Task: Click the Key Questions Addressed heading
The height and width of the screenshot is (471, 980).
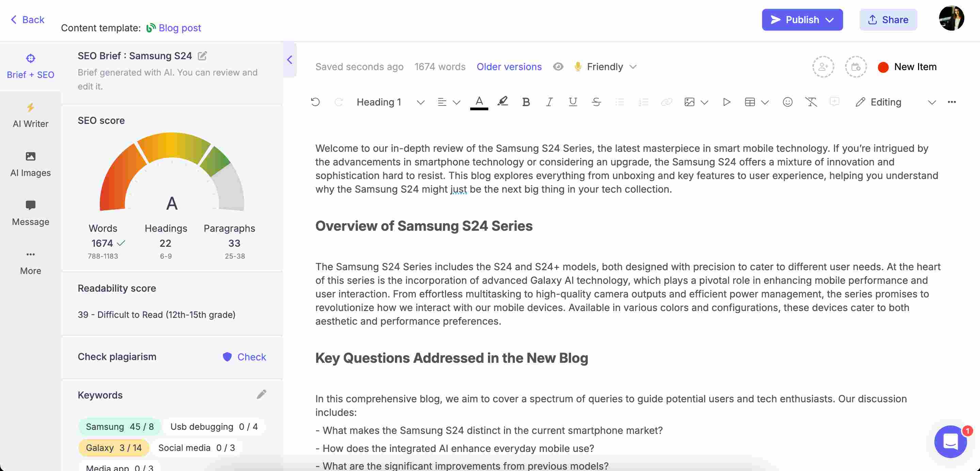Action: coord(451,358)
